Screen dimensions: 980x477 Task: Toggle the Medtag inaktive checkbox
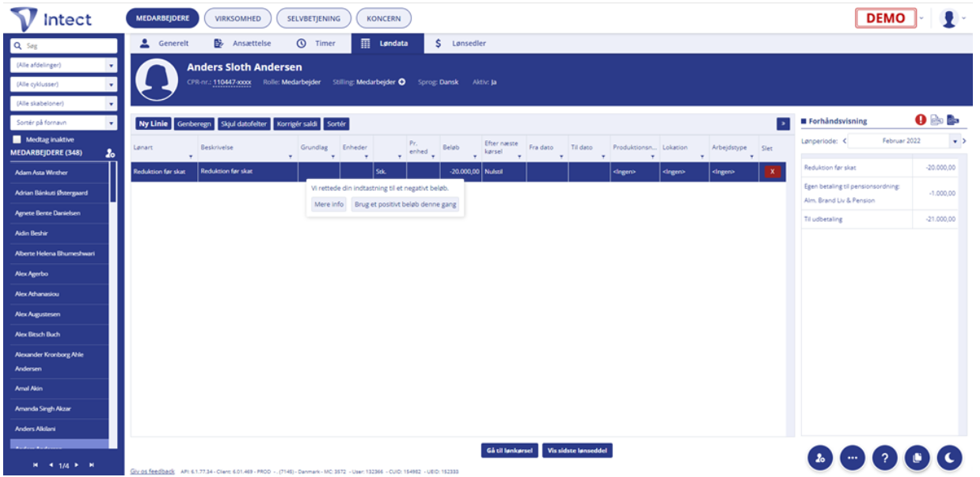(x=16, y=139)
